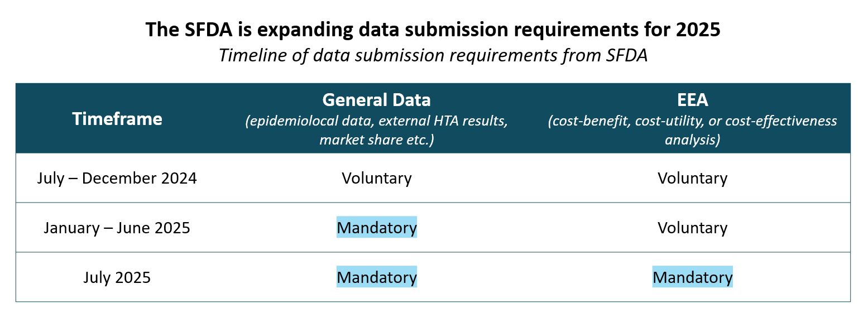Click the 'market share etc.)' description line
This screenshot has width=868, height=322.
click(376, 140)
